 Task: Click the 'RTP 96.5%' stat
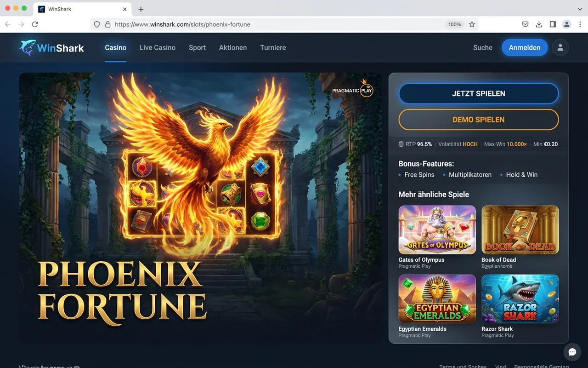click(419, 144)
